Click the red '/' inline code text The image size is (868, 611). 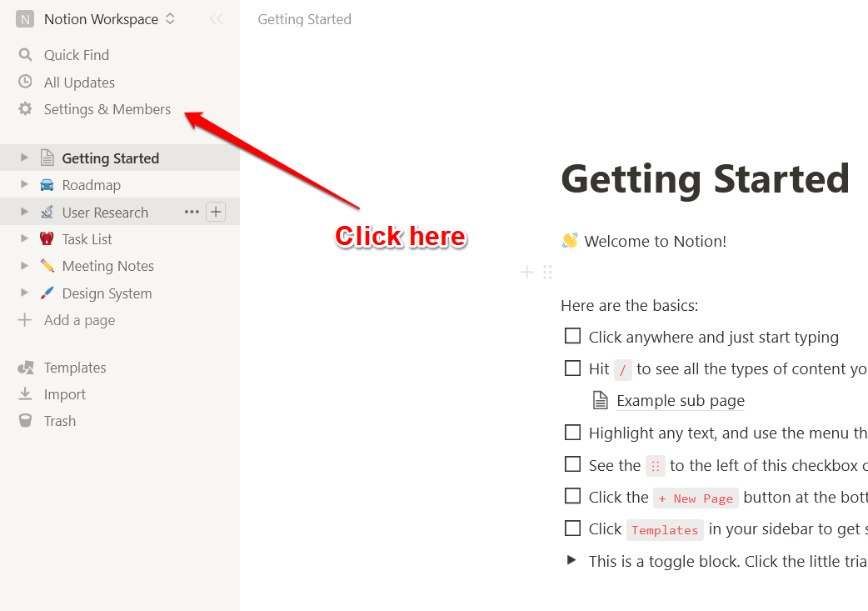point(623,370)
